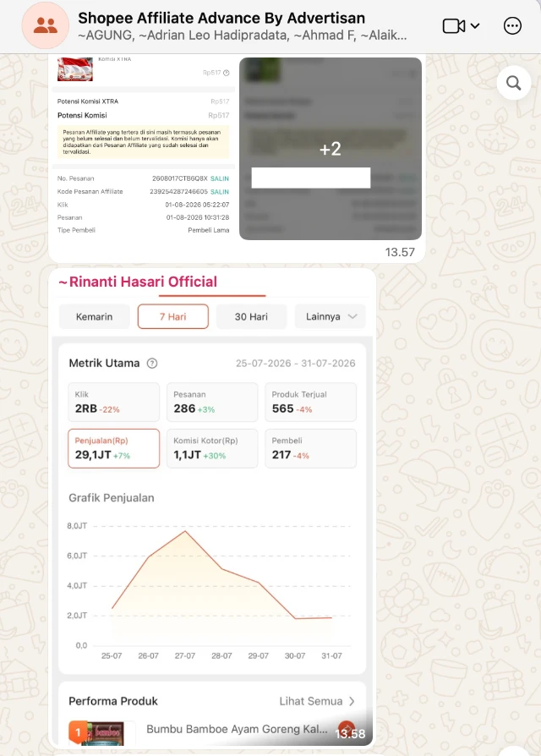Select the 30 Hari tab
The width and height of the screenshot is (541, 756).
pyautogui.click(x=251, y=317)
